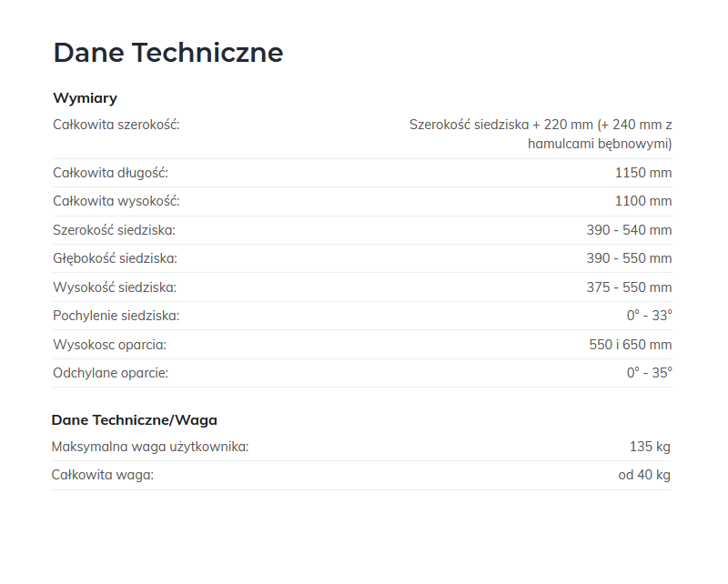Select the "390 - 540 mm" value
The image size is (728, 584).
tap(629, 230)
